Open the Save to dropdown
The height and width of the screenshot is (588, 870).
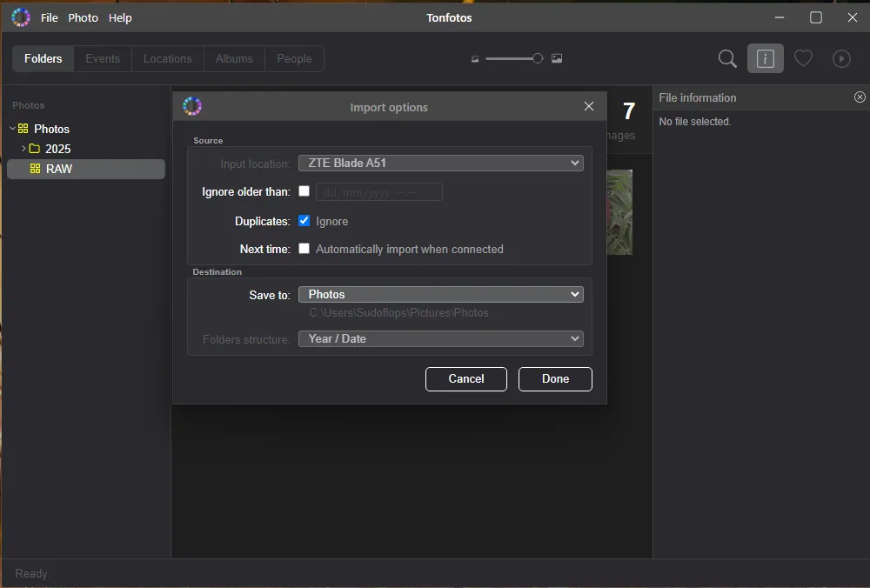(440, 295)
